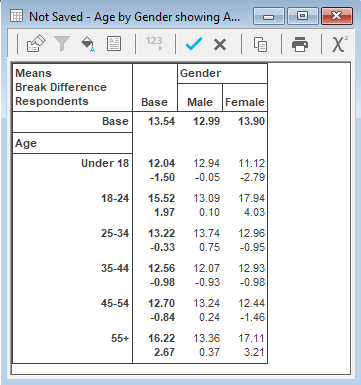Click the window title text
361x385 pixels.
pyautogui.click(x=134, y=16)
